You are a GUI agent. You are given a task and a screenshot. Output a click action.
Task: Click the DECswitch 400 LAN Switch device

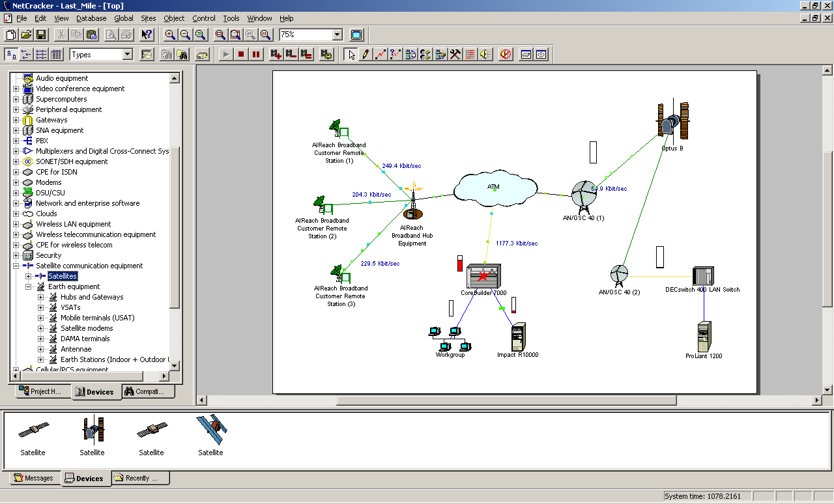coord(703,276)
